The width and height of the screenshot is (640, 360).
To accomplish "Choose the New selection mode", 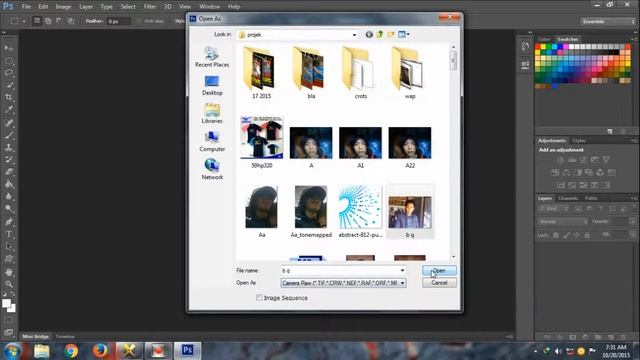I will (37, 20).
